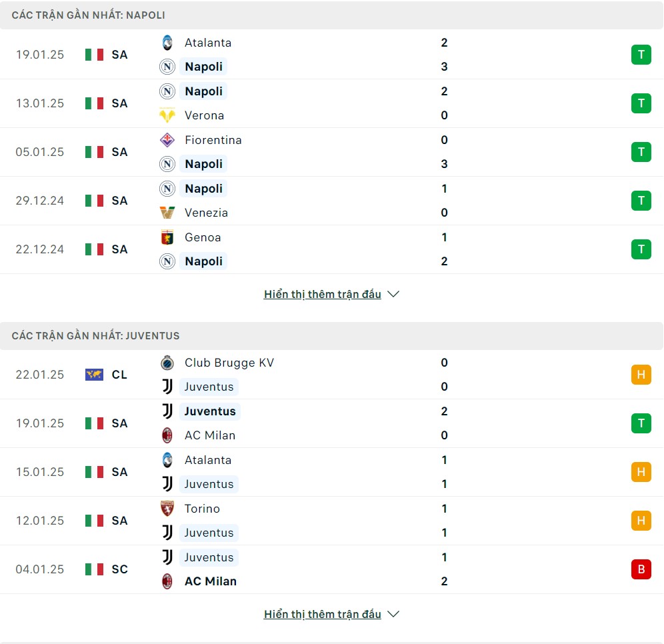
Task: Select Napoli team name in Fiorentina match
Action: (x=204, y=164)
